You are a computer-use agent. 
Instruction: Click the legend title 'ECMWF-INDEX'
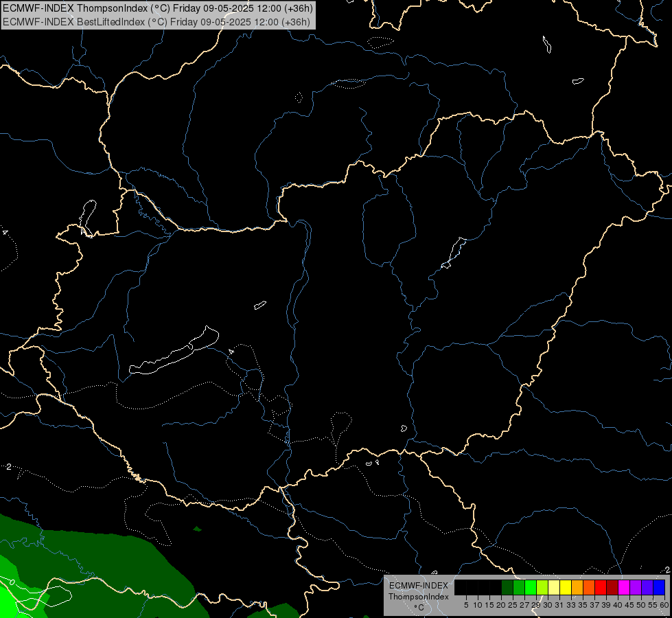418,586
